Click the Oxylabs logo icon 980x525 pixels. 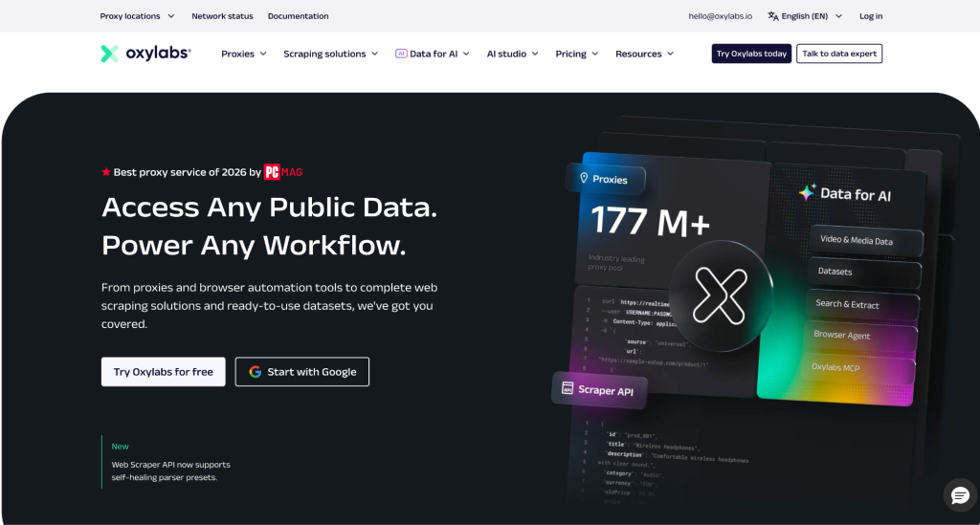tap(109, 54)
